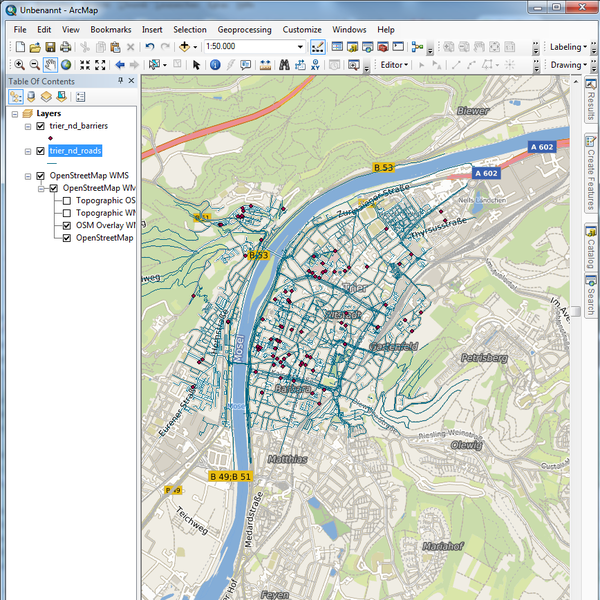Image resolution: width=600 pixels, height=600 pixels.
Task: Enable the Topographic OS sublayer
Action: (67, 201)
